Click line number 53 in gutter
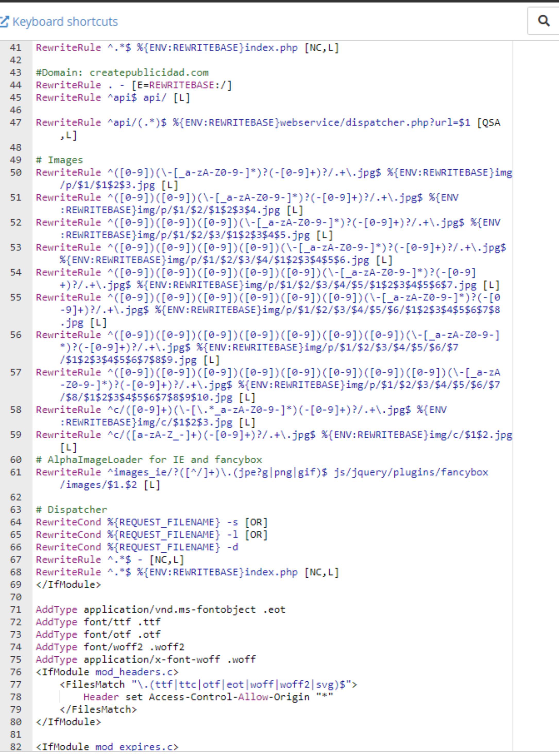This screenshot has width=559, height=756. point(15,248)
